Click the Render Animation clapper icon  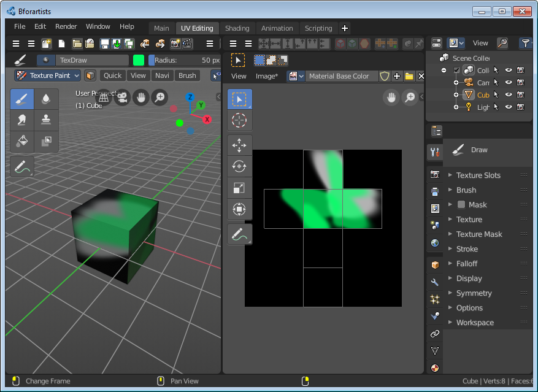(x=187, y=44)
